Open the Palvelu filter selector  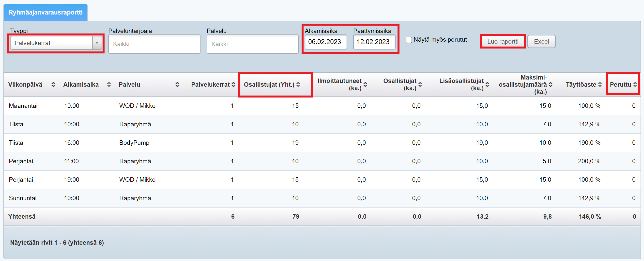(252, 44)
